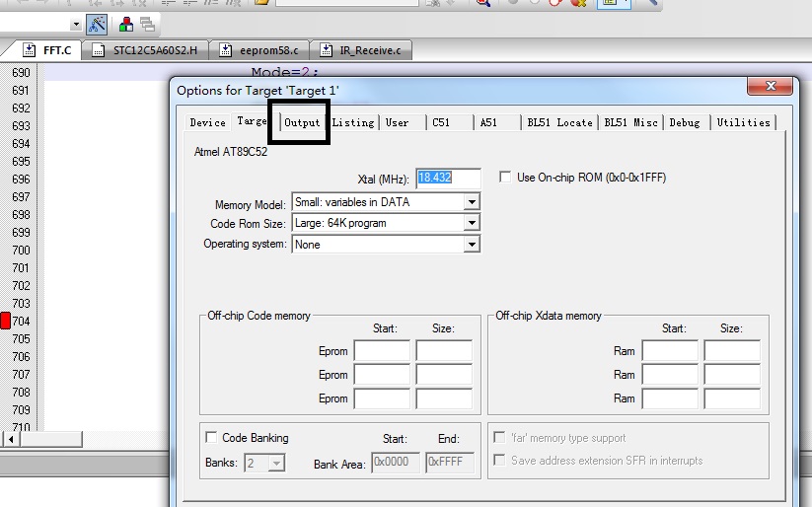Click line number 700 in the gutter
Viewport: 812px width, 507px height.
point(22,250)
